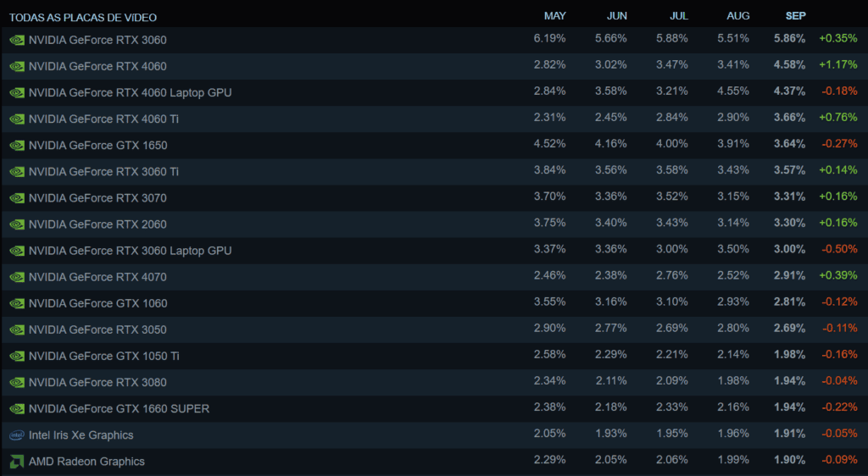Click the NVIDIA logo beside RTX 4070
Viewport: 868px width, 476px height.
[x=16, y=278]
